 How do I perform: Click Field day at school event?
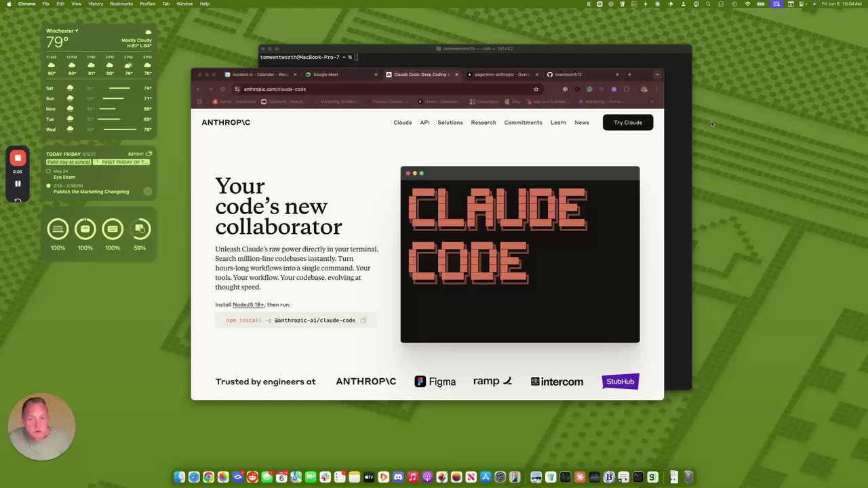pyautogui.click(x=68, y=163)
